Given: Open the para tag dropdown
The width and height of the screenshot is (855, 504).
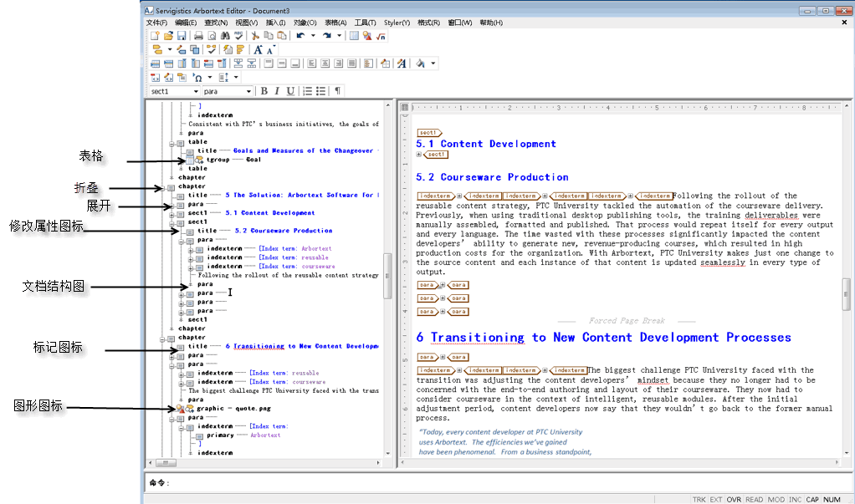Looking at the screenshot, I should coord(248,92).
